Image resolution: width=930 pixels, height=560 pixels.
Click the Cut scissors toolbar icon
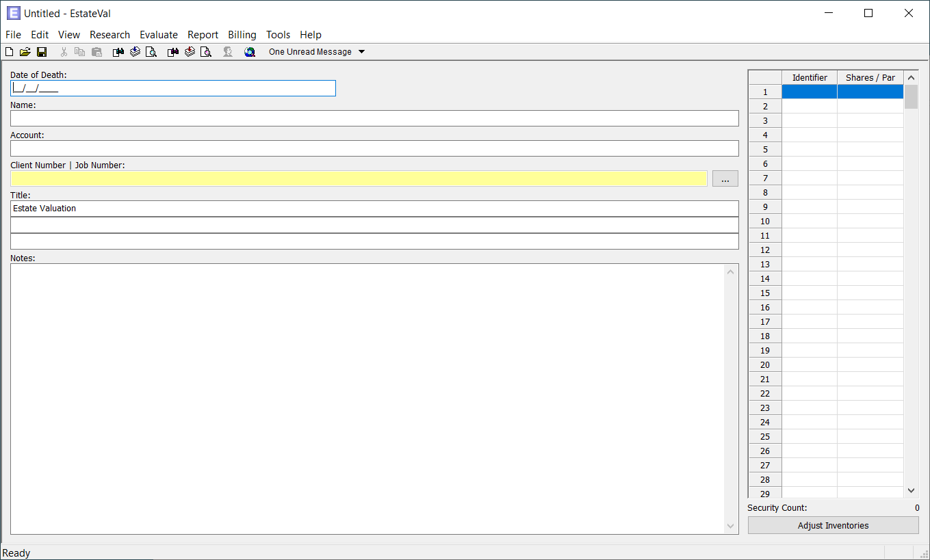click(64, 52)
